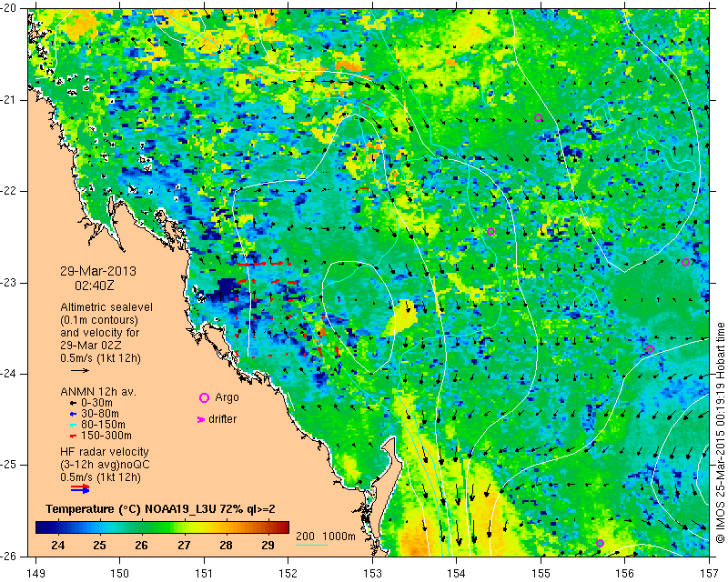Click the longitude axis label 153
The width and height of the screenshot is (728, 582).
[x=372, y=574]
